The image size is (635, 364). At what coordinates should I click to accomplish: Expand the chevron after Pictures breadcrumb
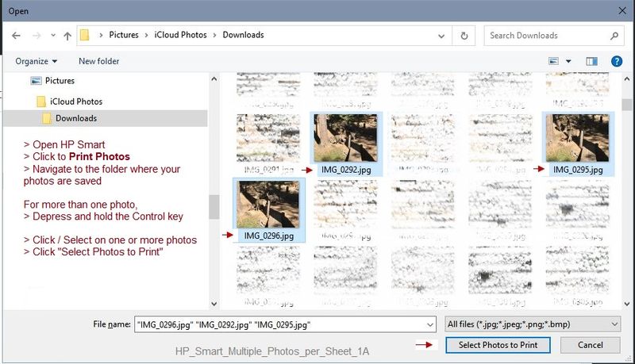coord(147,35)
